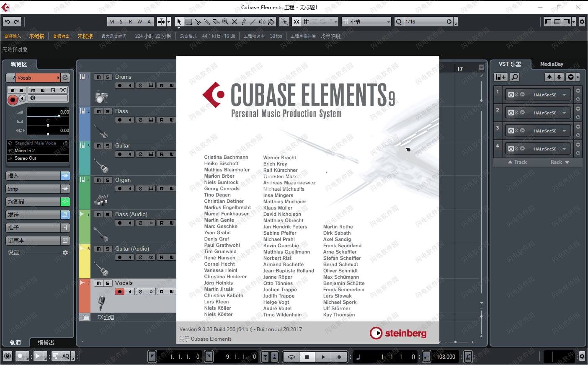
Task: Select the Line tool
Action: [253, 22]
